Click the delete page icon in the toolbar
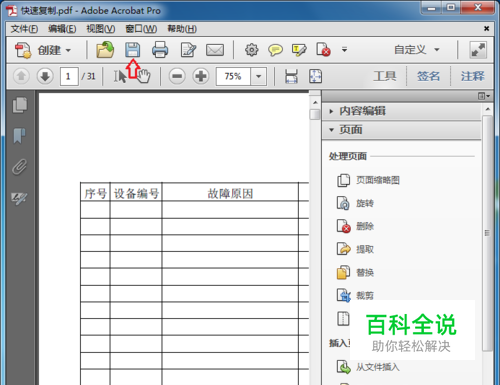 coord(323,50)
